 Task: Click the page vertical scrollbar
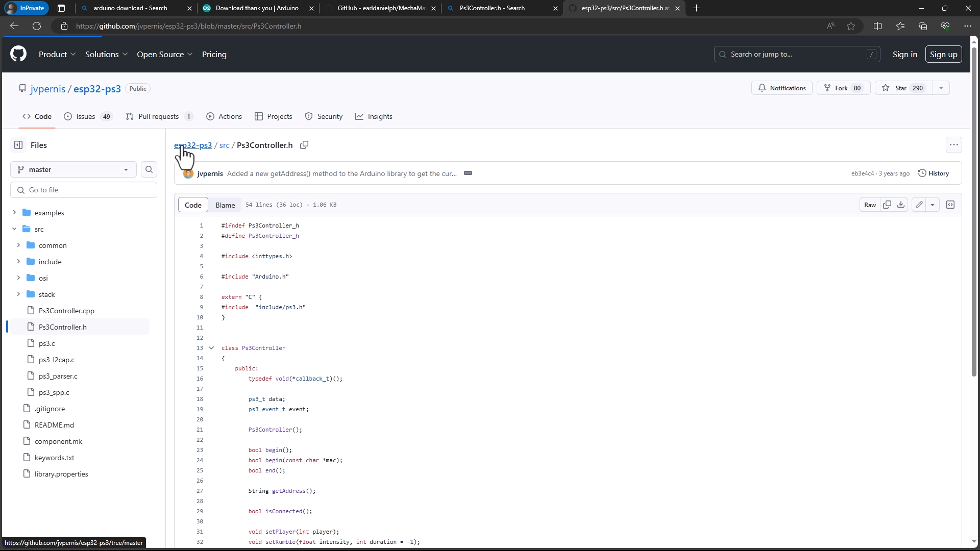coord(974,212)
